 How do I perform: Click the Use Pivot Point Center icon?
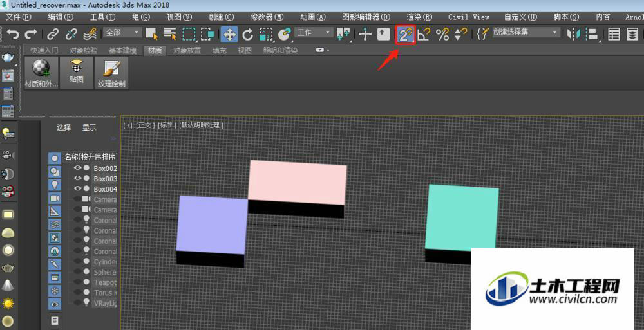click(x=343, y=33)
